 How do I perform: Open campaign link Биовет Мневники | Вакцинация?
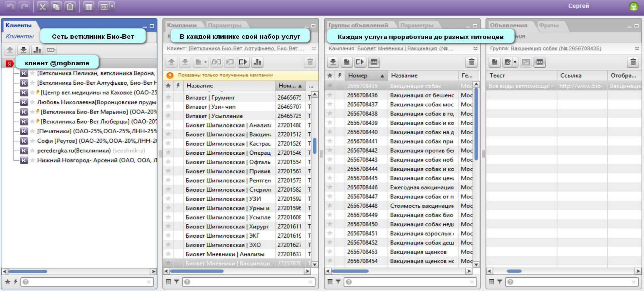point(405,49)
